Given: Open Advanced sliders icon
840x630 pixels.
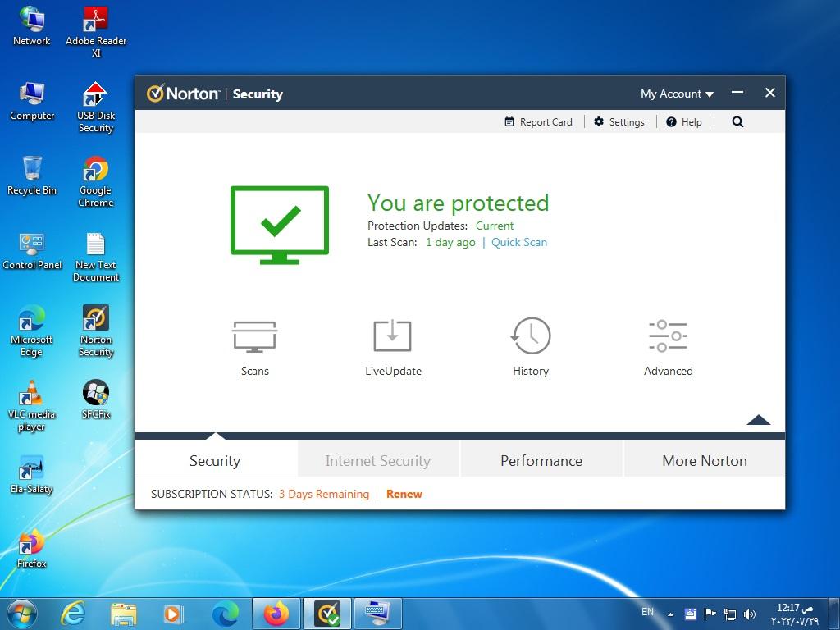Looking at the screenshot, I should [668, 336].
